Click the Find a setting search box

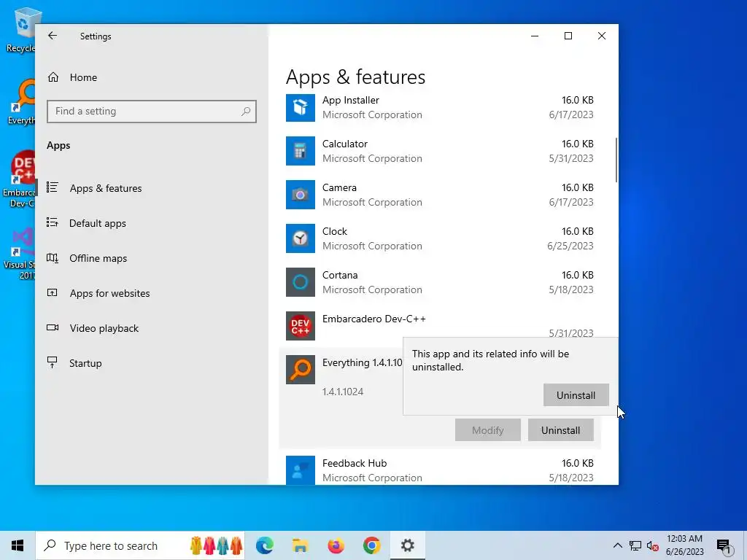(x=152, y=112)
